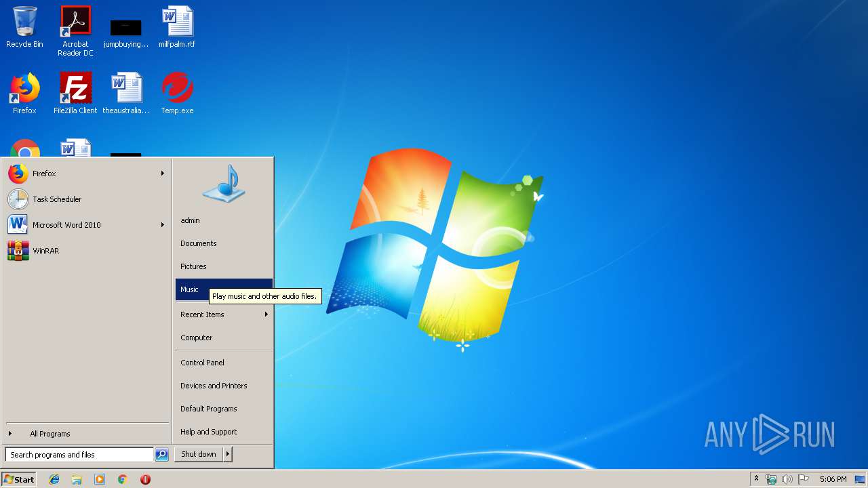Open the Recycle Bin desktop icon

[24, 27]
